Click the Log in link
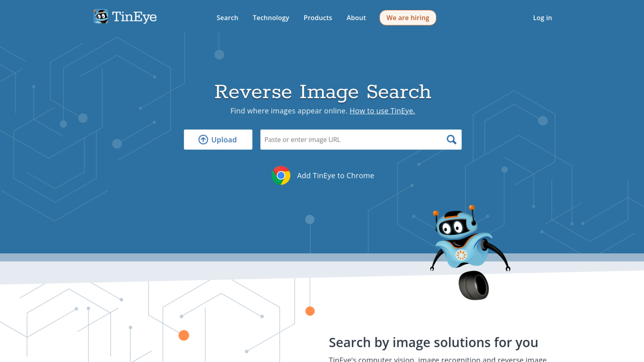This screenshot has width=644, height=362. coord(542,18)
